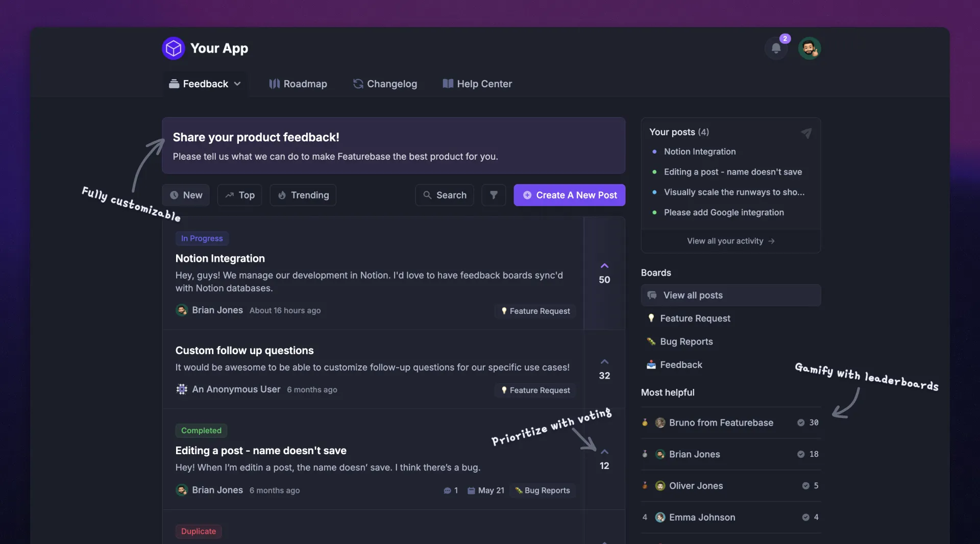Select View all posts board
Screen dimensions: 980x544
point(731,295)
